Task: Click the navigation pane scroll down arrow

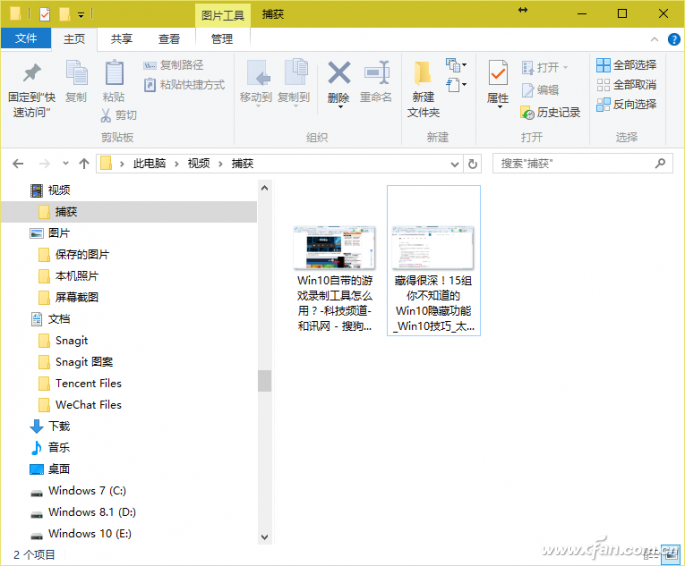Action: [x=264, y=538]
